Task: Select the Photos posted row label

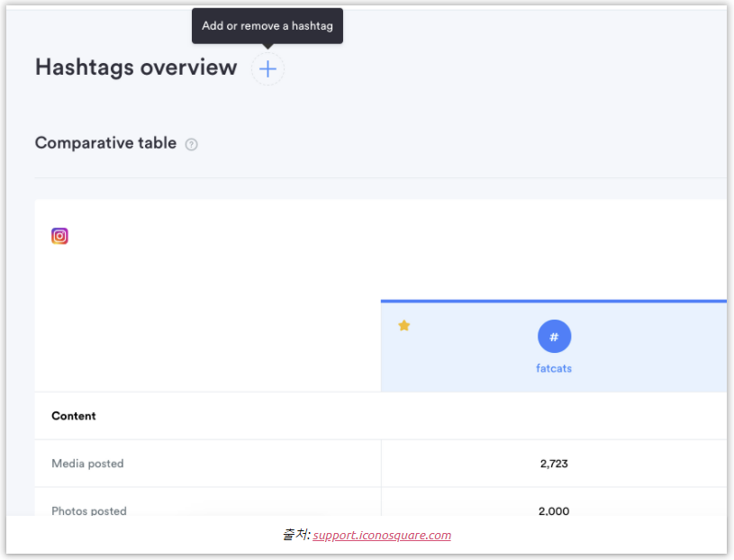Action: [89, 510]
